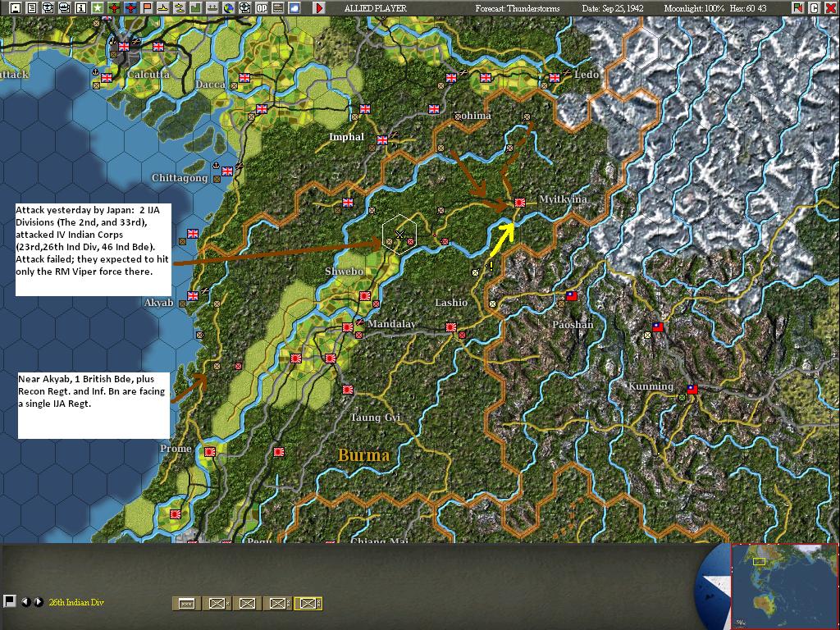Open the document list icon in toolbar
The width and height of the screenshot is (840, 630).
pyautogui.click(x=32, y=8)
